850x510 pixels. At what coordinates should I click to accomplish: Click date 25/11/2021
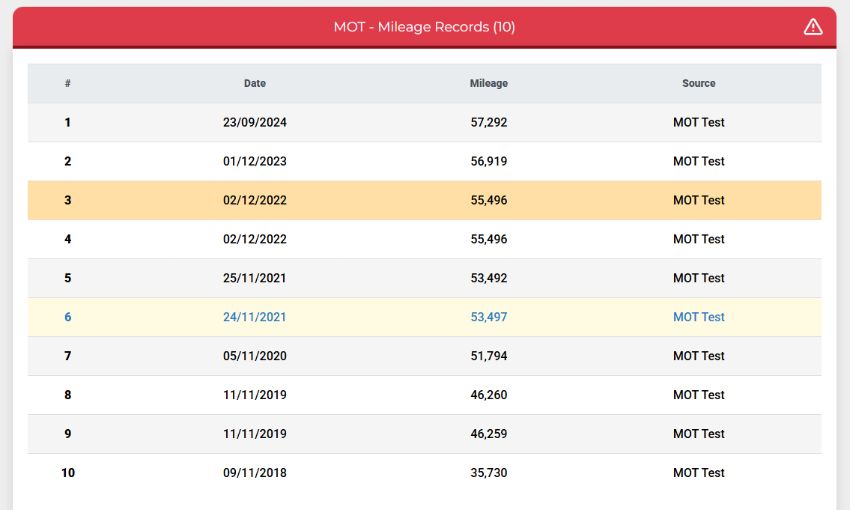255,279
